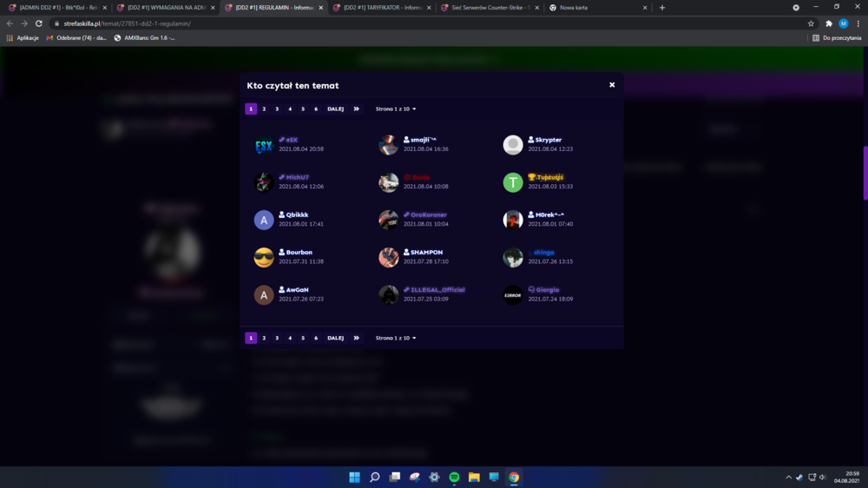Click M0rek avatar thumbnail
The height and width of the screenshot is (488, 868).
pyautogui.click(x=513, y=220)
